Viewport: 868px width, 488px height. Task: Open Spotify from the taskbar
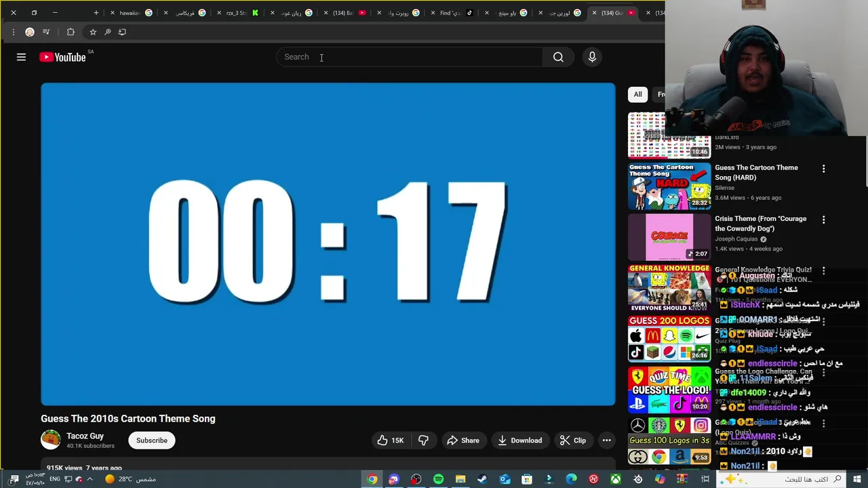pos(438,479)
